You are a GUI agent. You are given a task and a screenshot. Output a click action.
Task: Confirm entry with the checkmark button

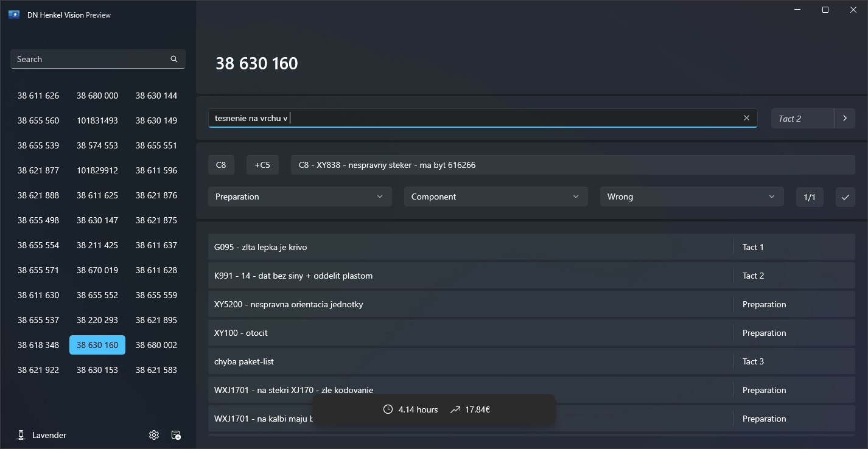[x=845, y=197]
